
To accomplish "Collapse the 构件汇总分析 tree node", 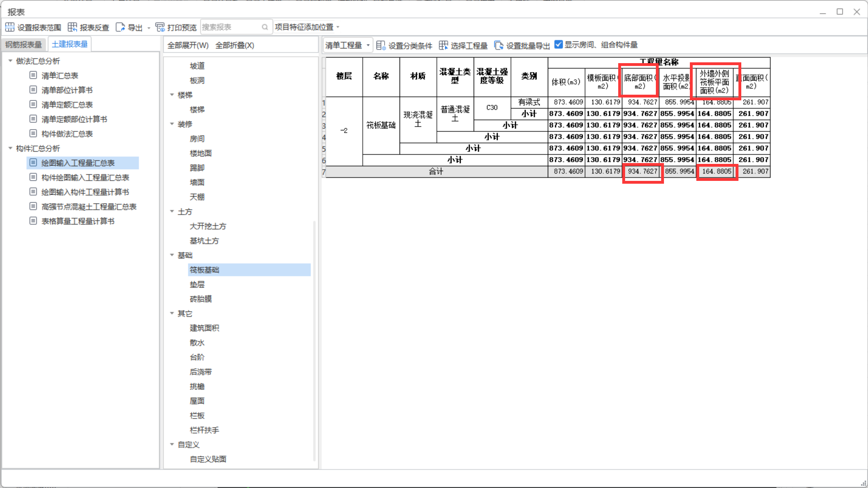I will point(10,148).
